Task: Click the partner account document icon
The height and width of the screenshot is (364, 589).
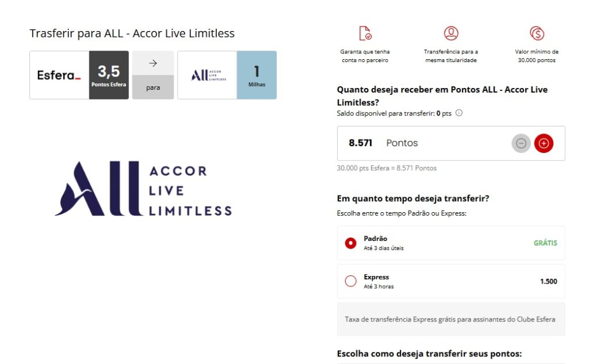Action: 365,33
